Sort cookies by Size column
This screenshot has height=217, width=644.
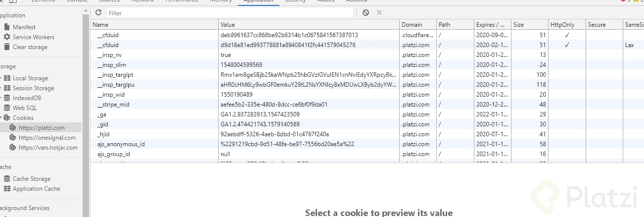click(x=529, y=25)
